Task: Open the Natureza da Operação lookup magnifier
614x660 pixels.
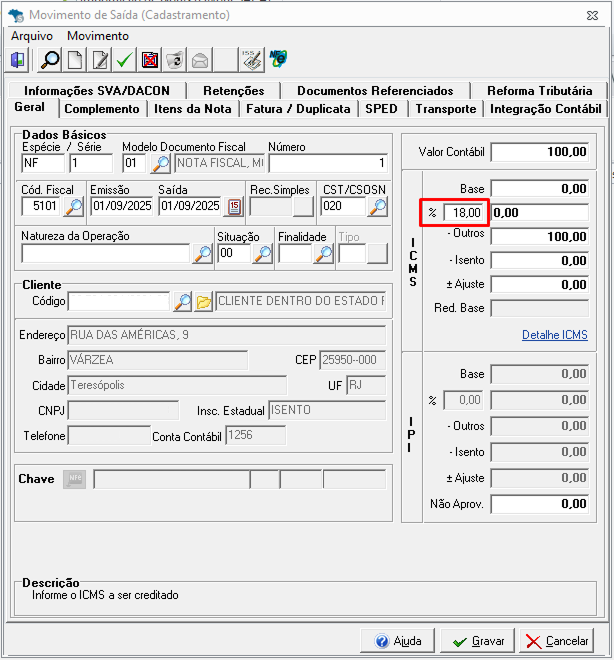Action: (202, 254)
